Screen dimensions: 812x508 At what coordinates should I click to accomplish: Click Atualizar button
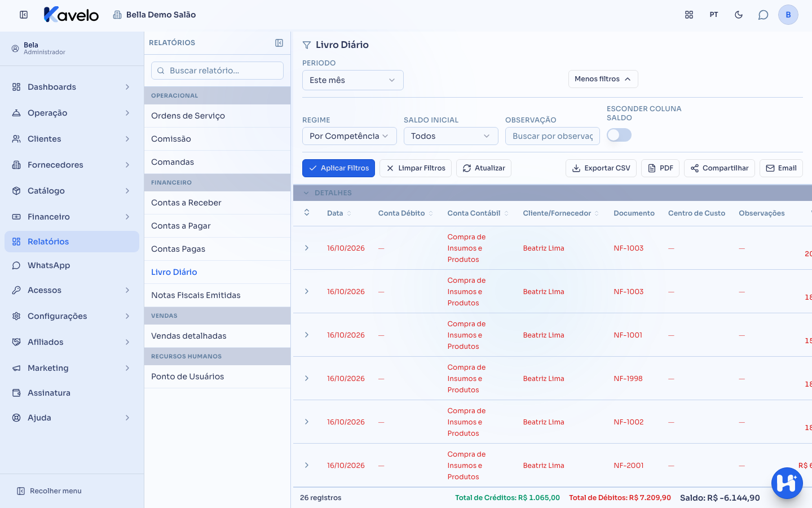[x=484, y=168]
